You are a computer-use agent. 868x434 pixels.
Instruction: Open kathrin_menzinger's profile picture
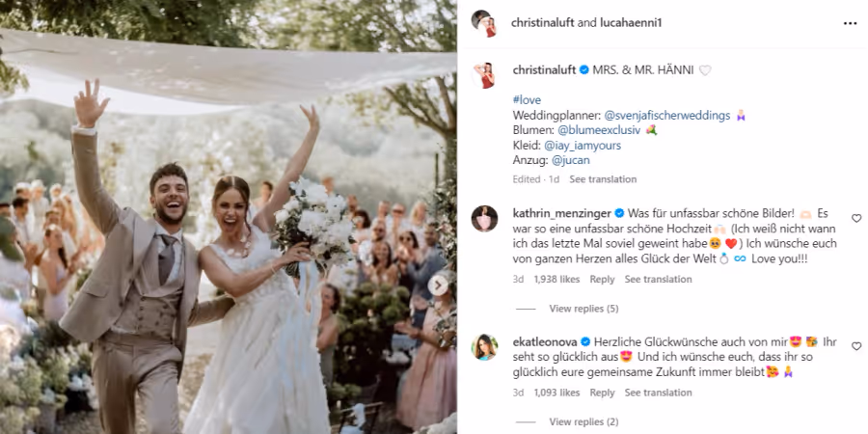[484, 219]
